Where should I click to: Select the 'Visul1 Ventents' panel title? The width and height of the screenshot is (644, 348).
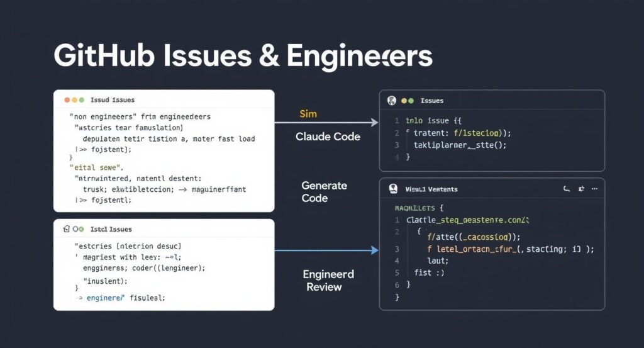pyautogui.click(x=431, y=189)
